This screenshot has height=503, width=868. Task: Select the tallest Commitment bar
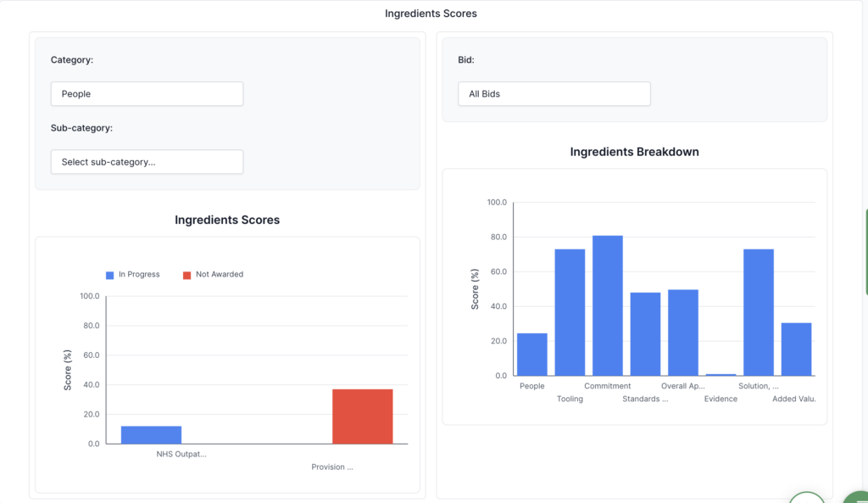click(608, 305)
